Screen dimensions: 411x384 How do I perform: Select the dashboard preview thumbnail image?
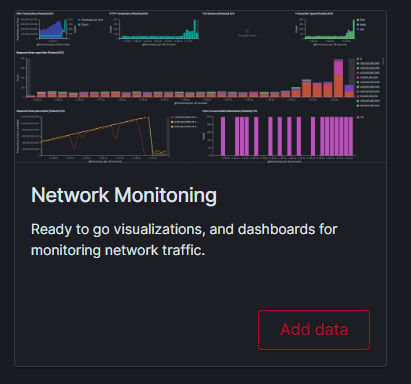(x=200, y=86)
